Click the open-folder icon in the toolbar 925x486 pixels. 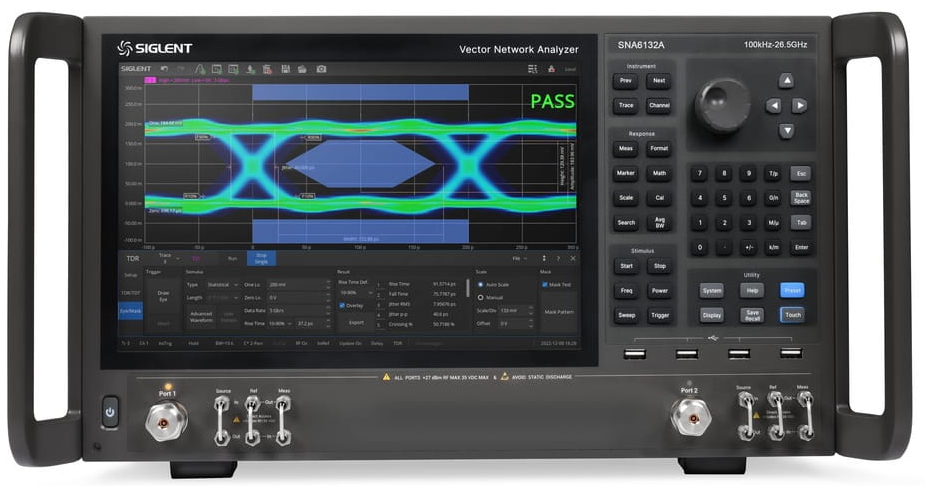(302, 69)
